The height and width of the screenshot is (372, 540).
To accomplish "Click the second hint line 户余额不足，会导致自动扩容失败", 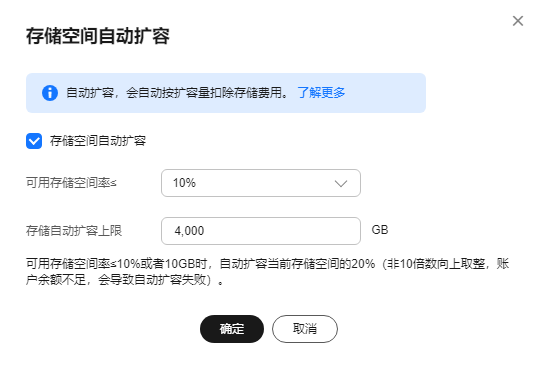I will (125, 280).
